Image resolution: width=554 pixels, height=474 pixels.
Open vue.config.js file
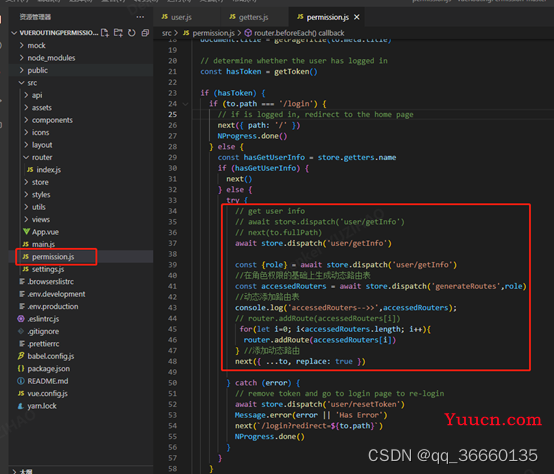pyautogui.click(x=47, y=393)
